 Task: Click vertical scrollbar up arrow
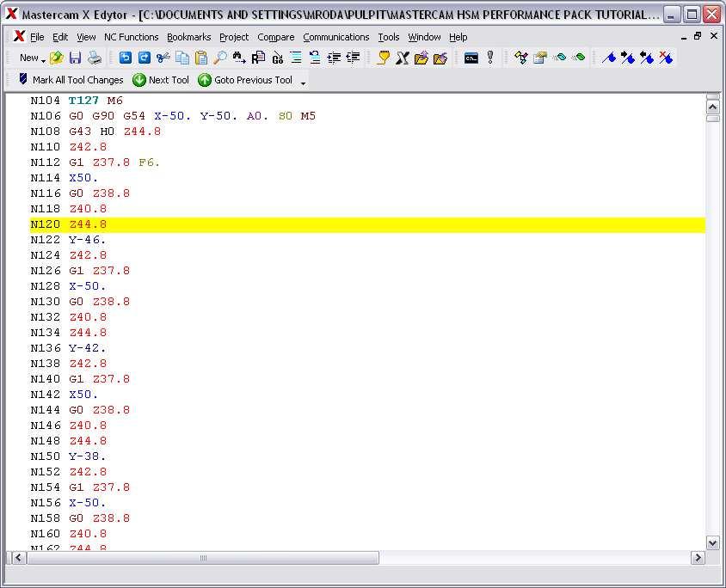(x=712, y=107)
